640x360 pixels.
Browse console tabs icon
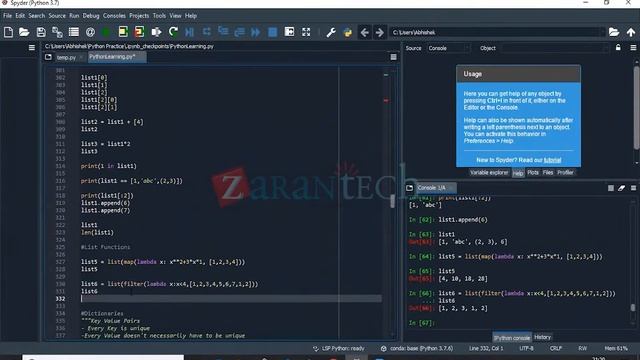[x=409, y=188]
